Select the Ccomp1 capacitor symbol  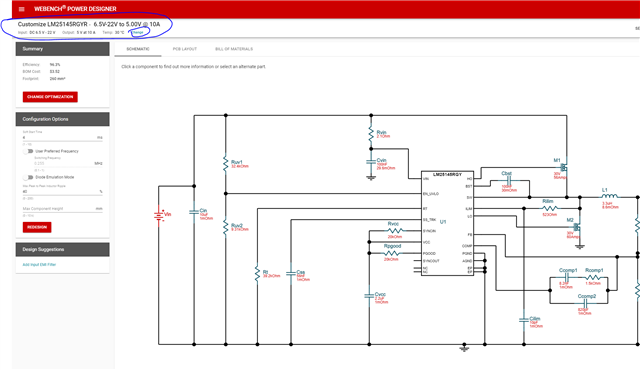coord(566,277)
